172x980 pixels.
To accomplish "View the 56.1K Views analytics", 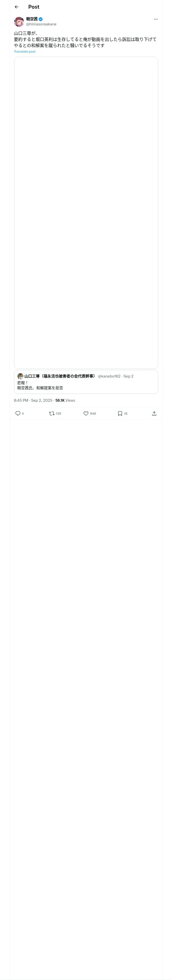I will (x=65, y=400).
